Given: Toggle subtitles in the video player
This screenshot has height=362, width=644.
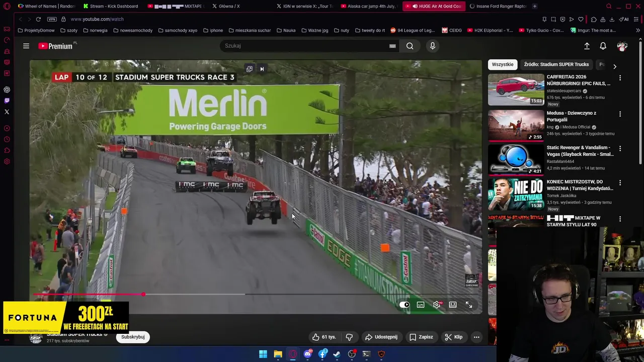Looking at the screenshot, I should pyautogui.click(x=421, y=305).
